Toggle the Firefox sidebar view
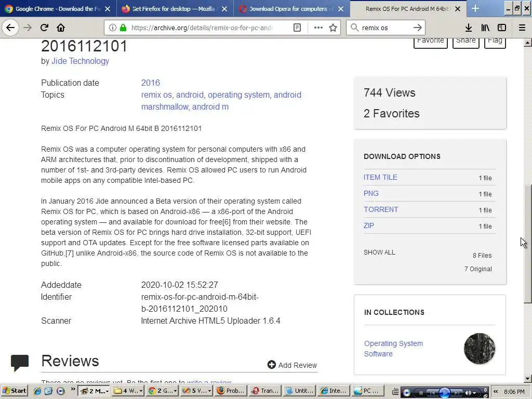This screenshot has height=399, width=532. pyautogui.click(x=502, y=28)
